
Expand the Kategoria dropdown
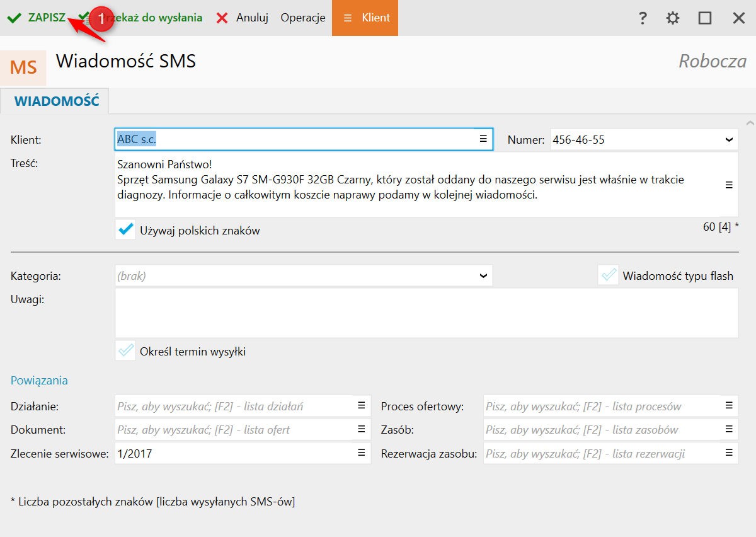483,275
